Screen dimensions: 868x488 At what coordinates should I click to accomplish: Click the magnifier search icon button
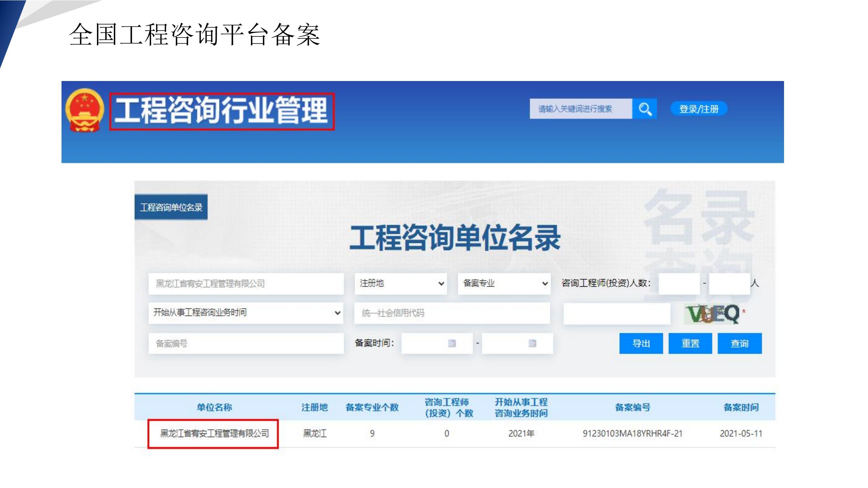644,109
